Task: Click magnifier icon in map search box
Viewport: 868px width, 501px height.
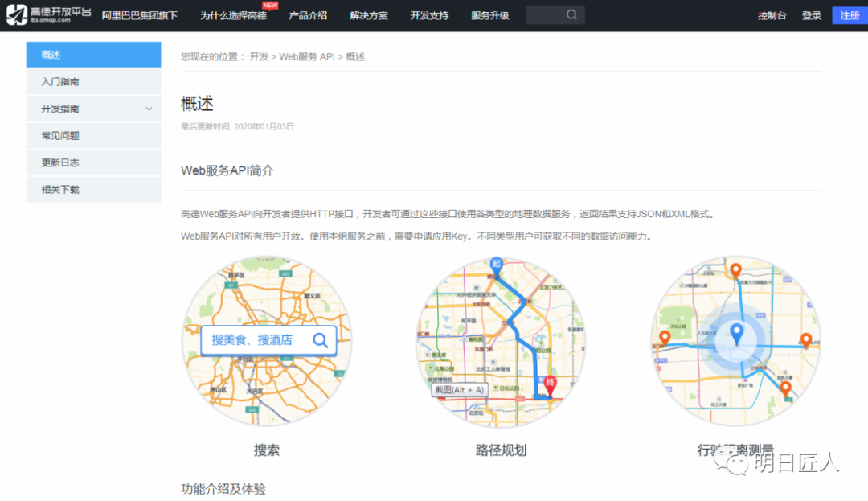Action: coord(321,340)
